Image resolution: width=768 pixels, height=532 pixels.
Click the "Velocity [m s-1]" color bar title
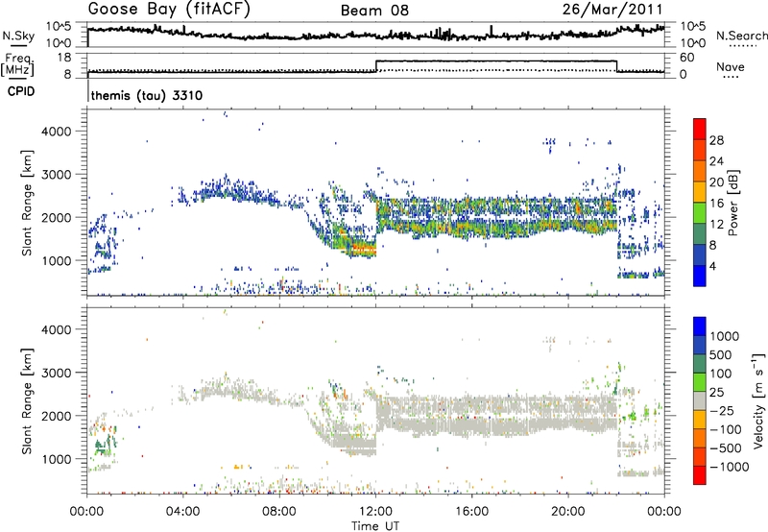[758, 400]
